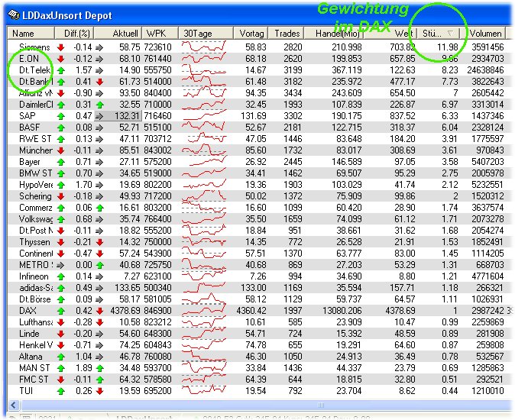Open the 30Tage chart for Siemens
This screenshot has width=515, height=420.
pyautogui.click(x=204, y=47)
